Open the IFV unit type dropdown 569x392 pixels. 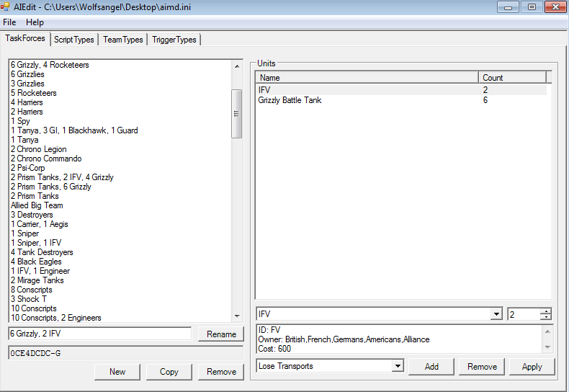pyautogui.click(x=496, y=314)
